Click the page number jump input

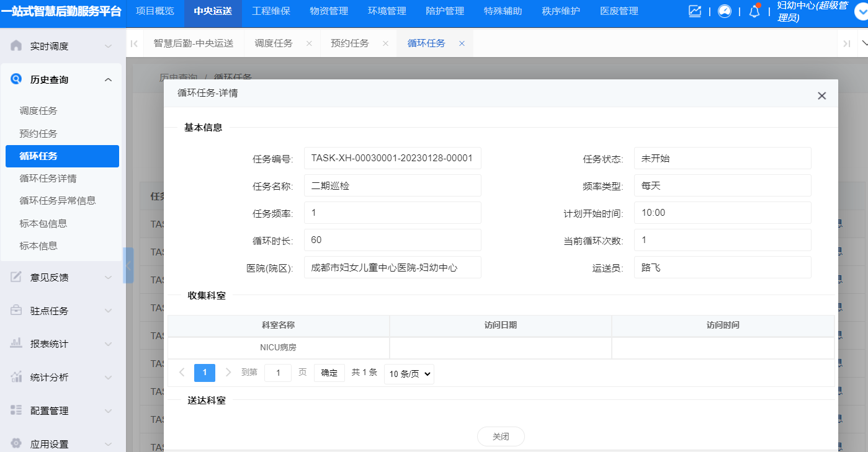pos(278,373)
